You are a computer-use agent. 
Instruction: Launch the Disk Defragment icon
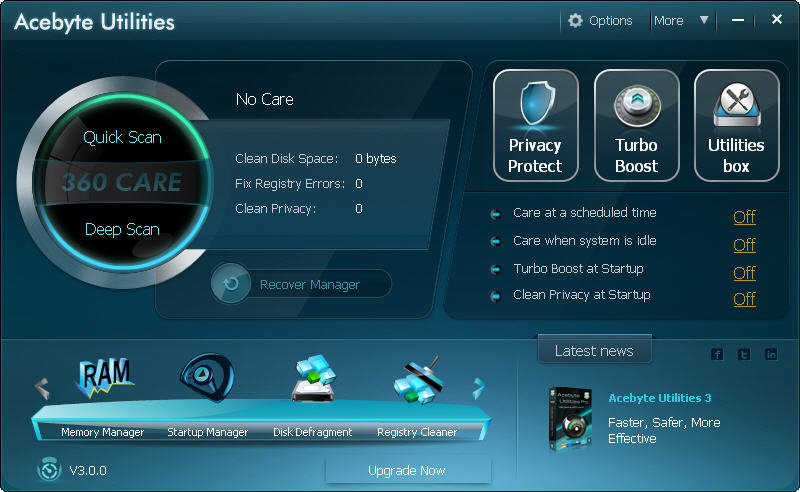pos(313,378)
